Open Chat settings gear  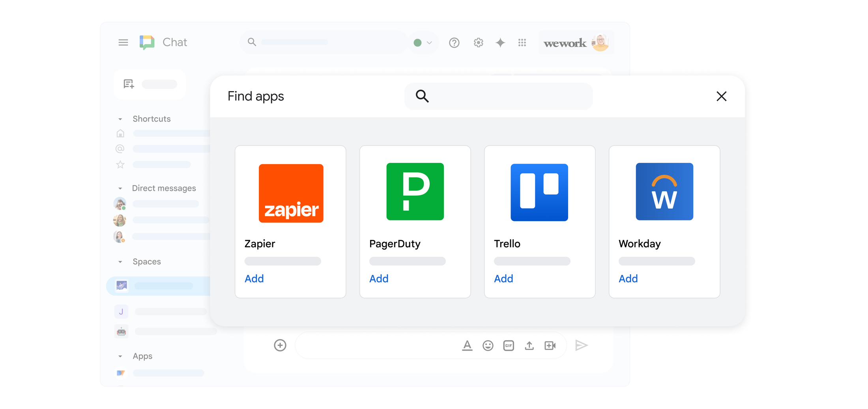tap(478, 42)
